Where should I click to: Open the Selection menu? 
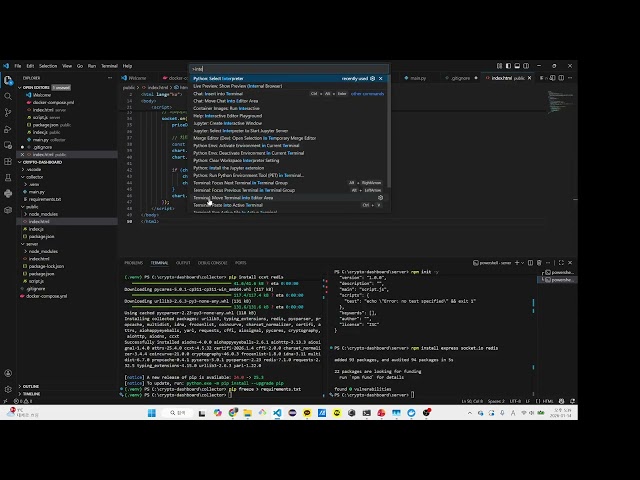coord(48,66)
